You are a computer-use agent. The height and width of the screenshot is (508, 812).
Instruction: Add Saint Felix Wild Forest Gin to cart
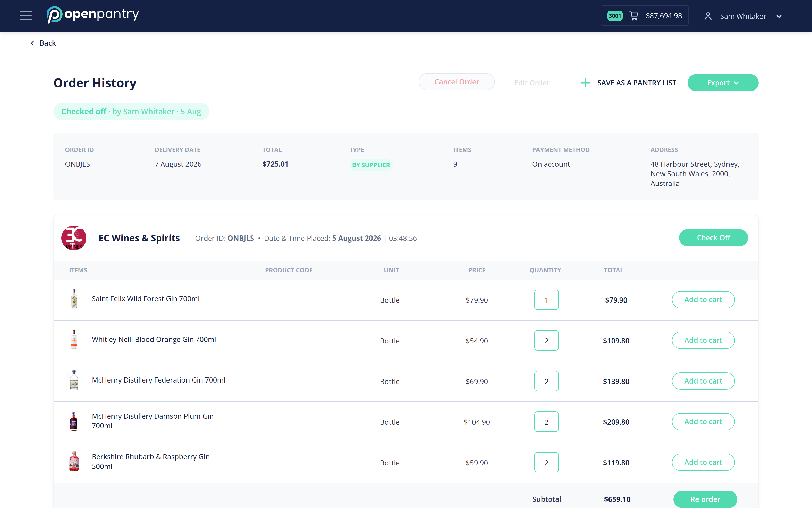coord(703,300)
